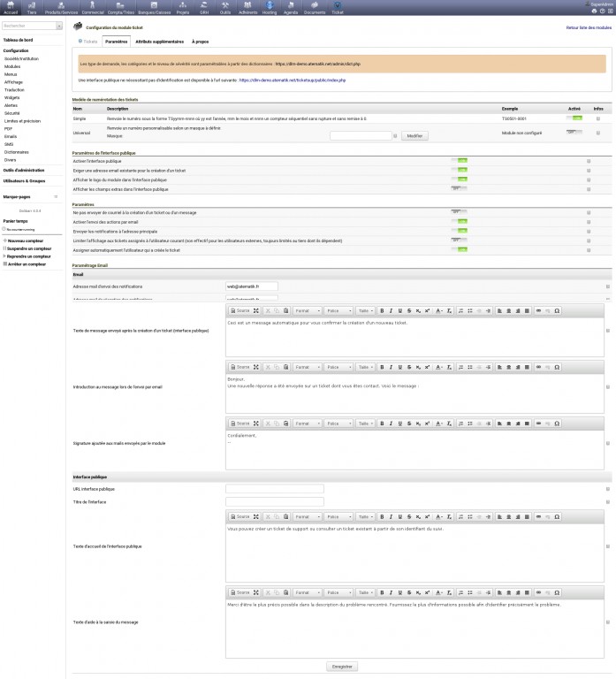616x679 pixels.
Task: Click the Enregistrer button
Action: (x=342, y=667)
